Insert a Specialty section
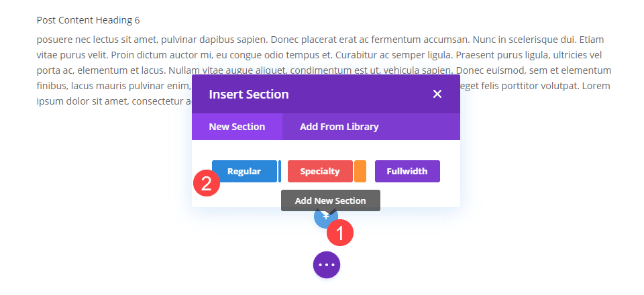644x295 pixels. [320, 171]
